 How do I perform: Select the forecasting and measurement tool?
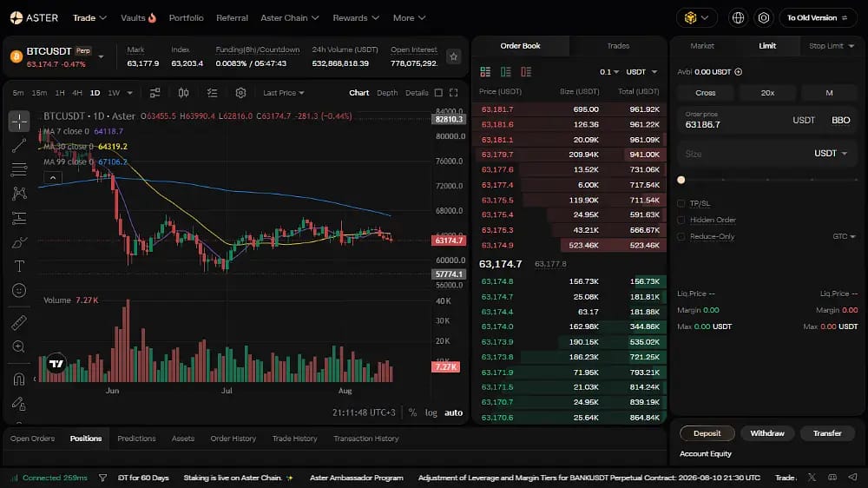point(19,218)
